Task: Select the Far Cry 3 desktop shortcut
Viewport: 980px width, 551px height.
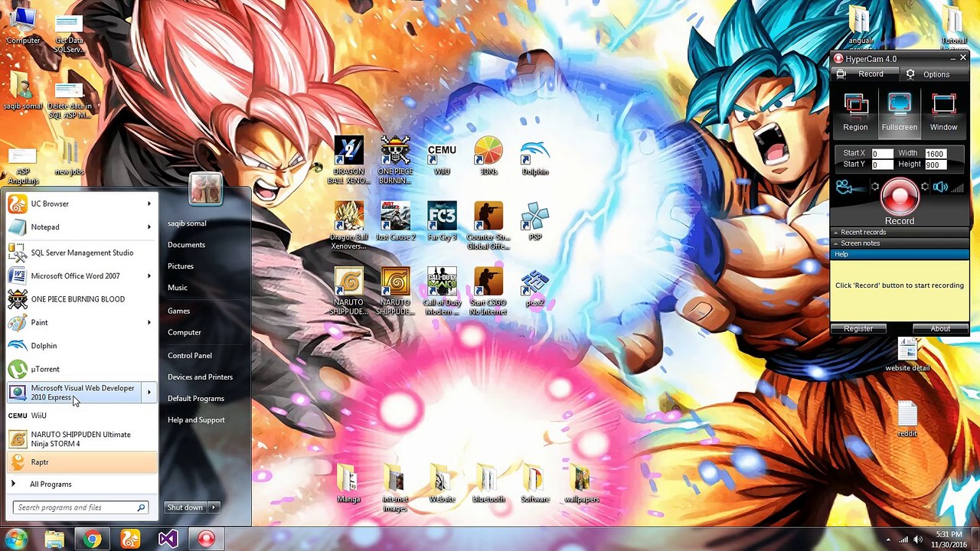Action: [x=442, y=222]
